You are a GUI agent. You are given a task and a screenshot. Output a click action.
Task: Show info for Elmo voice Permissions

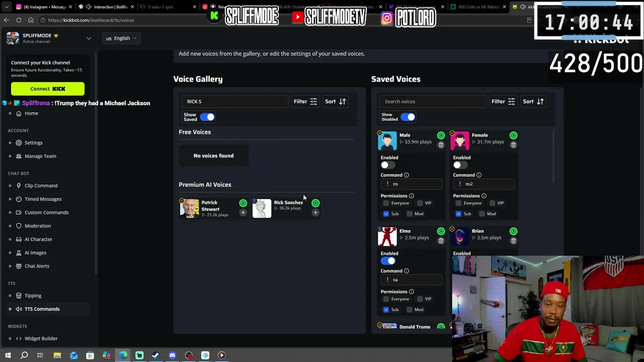pos(412,292)
